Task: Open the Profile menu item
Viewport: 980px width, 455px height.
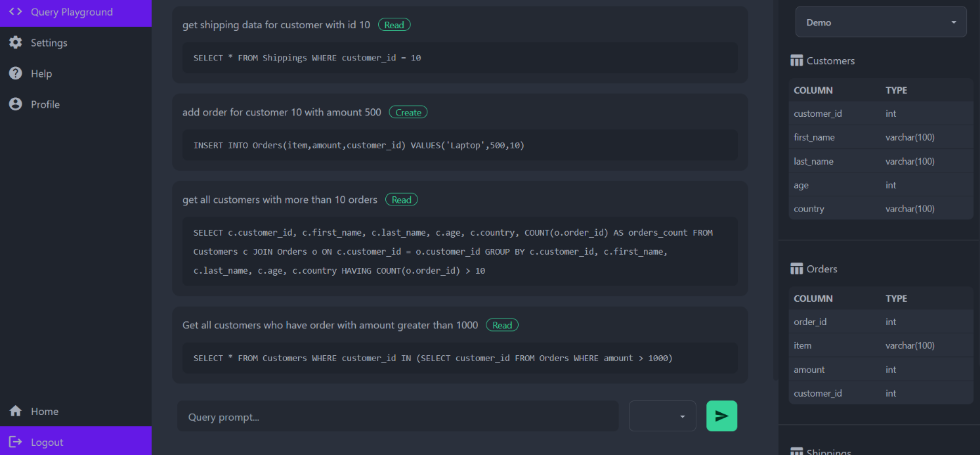Action: point(45,104)
